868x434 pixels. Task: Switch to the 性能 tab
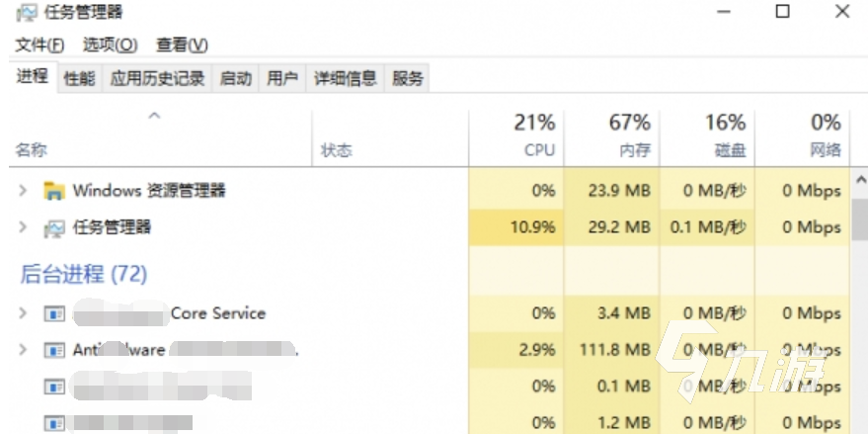pos(80,79)
